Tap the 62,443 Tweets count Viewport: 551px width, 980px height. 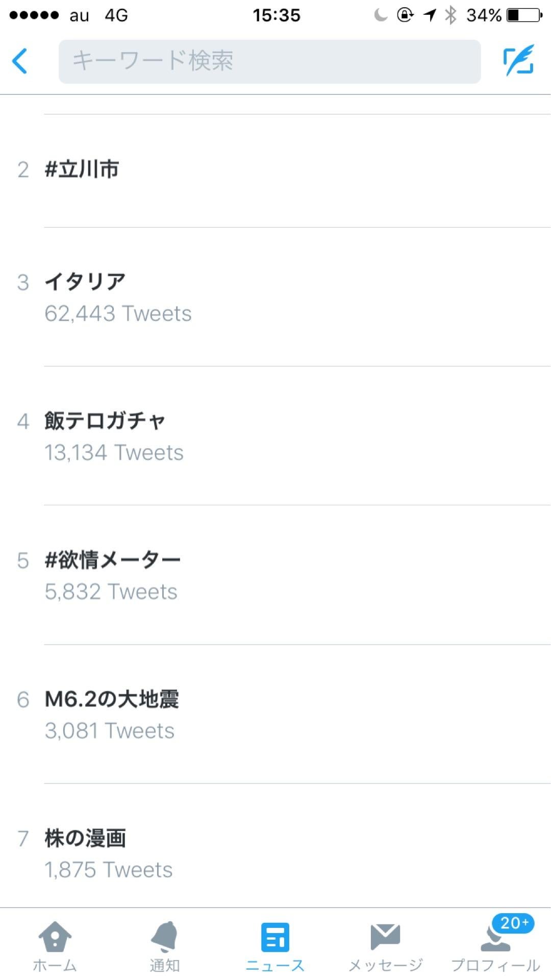tap(118, 313)
